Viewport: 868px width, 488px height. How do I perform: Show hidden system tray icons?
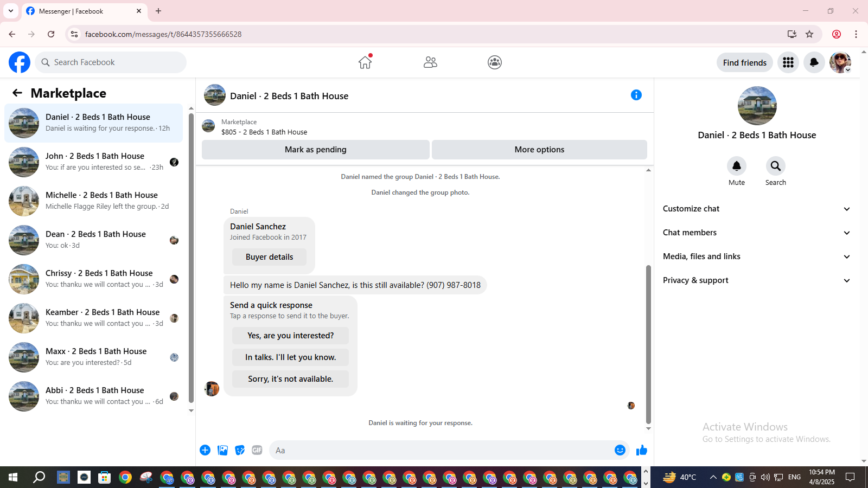713,477
